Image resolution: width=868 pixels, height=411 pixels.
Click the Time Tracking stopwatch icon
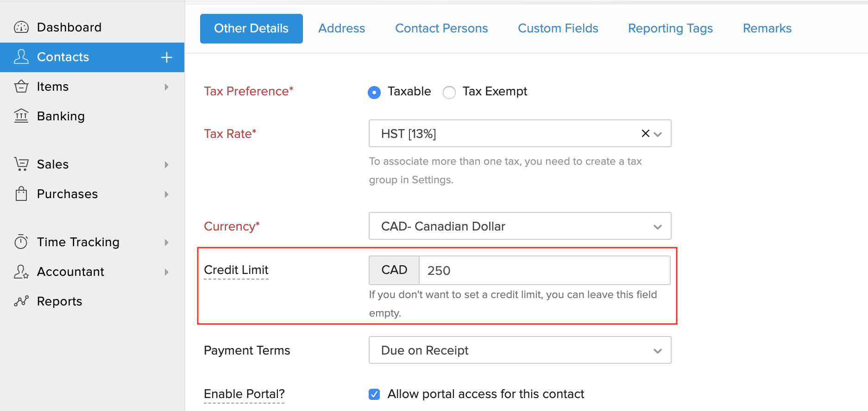[x=21, y=242]
